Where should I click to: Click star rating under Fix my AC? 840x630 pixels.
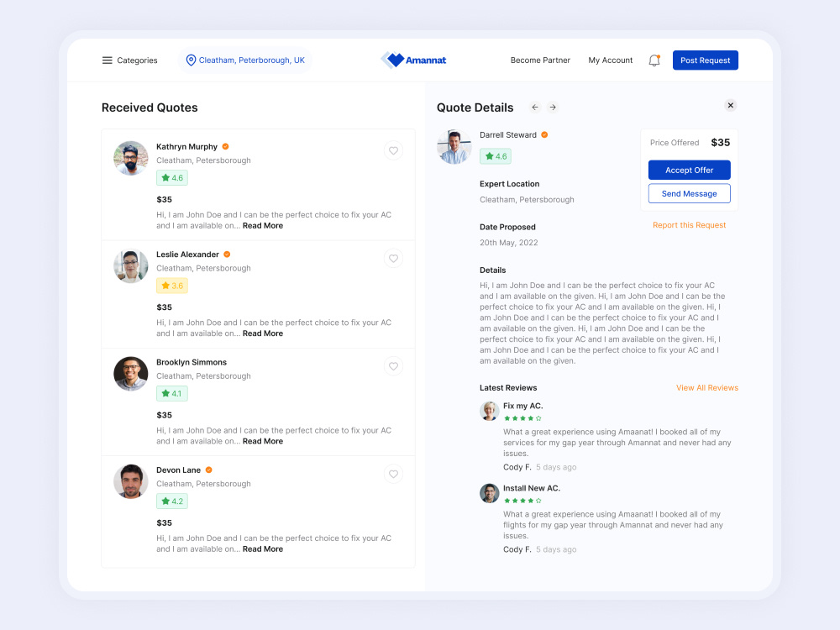pos(522,418)
